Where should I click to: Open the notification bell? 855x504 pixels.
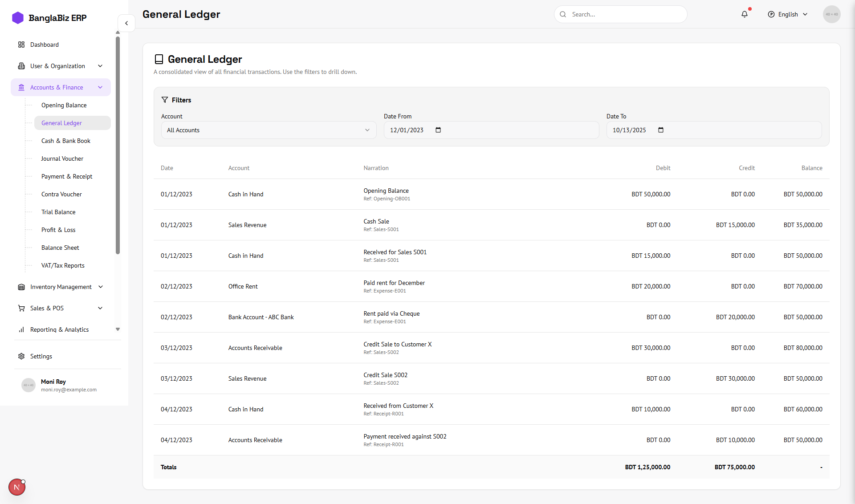coord(744,14)
